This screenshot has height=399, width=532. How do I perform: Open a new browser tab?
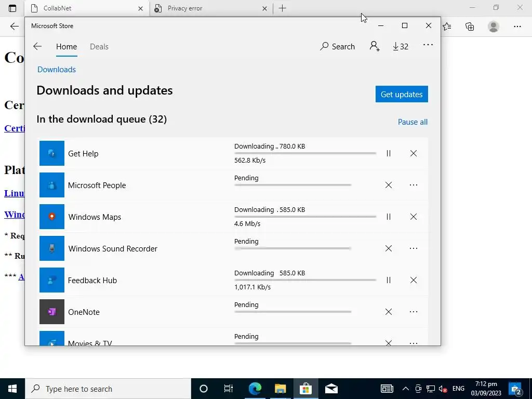pyautogui.click(x=282, y=8)
